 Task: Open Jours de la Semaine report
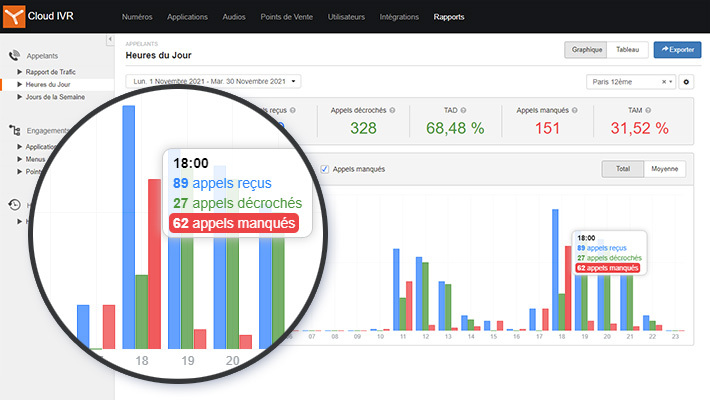(x=55, y=97)
